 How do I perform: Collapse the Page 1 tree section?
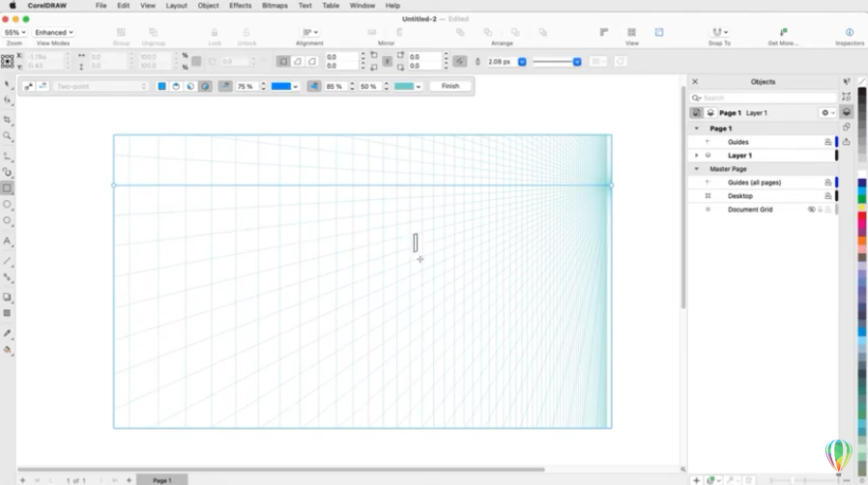click(696, 128)
